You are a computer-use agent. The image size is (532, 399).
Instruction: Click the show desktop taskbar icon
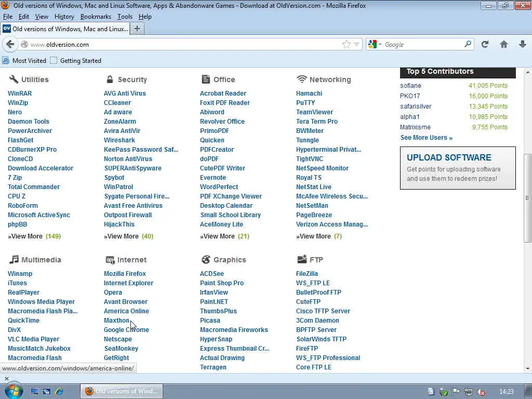35,391
